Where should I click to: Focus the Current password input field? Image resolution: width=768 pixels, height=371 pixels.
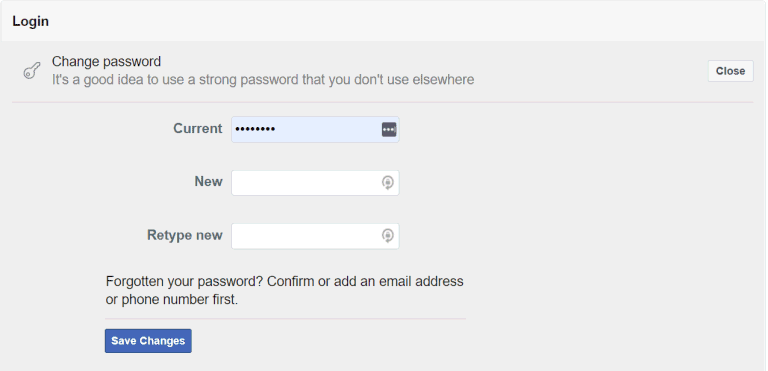(315, 129)
